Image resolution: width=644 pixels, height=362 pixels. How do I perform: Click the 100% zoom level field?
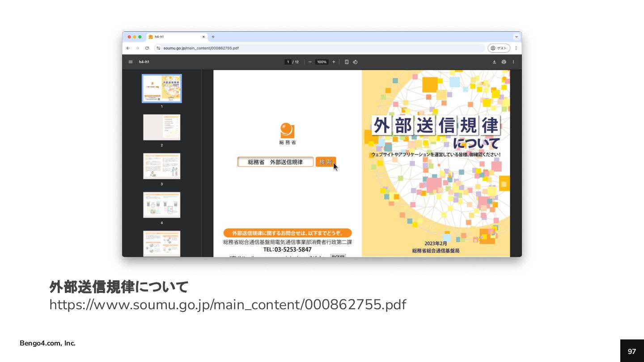(322, 62)
